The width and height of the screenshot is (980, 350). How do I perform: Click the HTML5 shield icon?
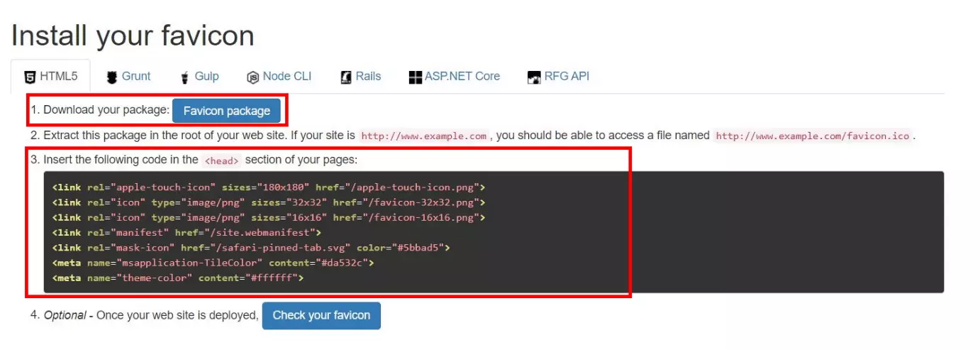30,77
